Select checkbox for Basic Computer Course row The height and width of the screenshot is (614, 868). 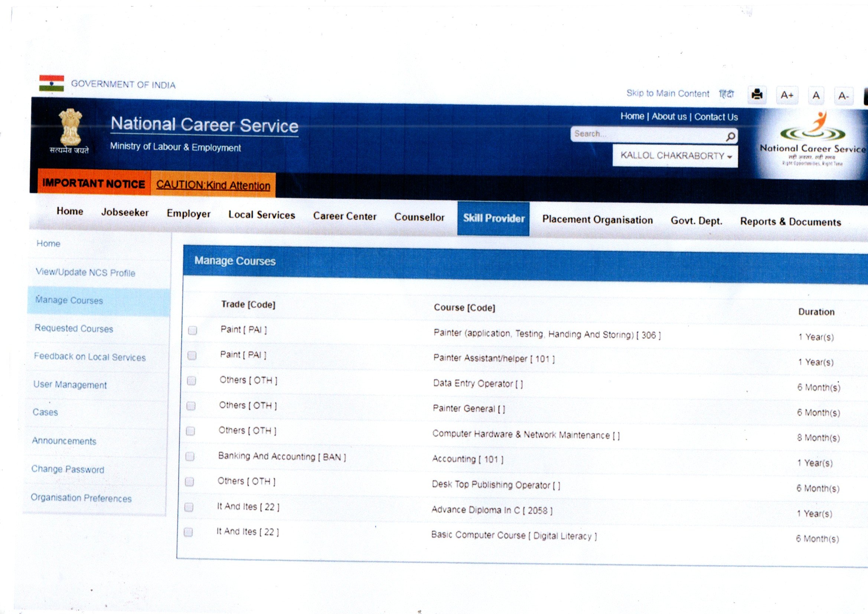tap(188, 532)
